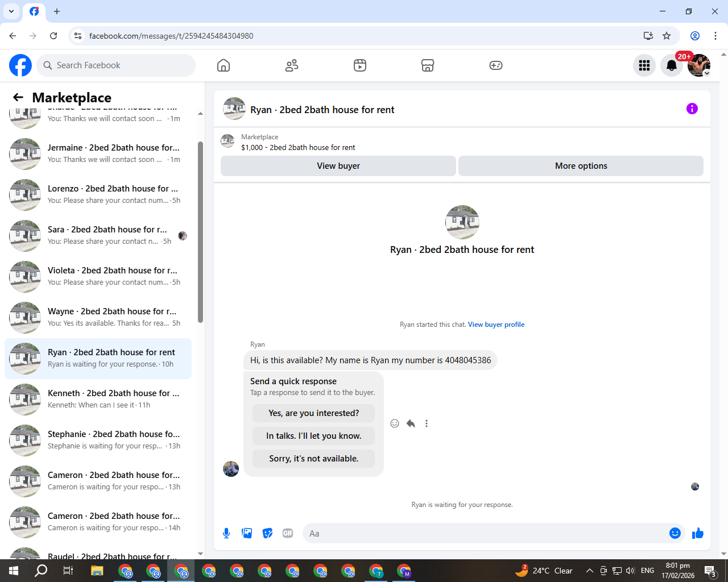Open the Windows notification center
The width and height of the screenshot is (728, 582).
pyautogui.click(x=710, y=571)
